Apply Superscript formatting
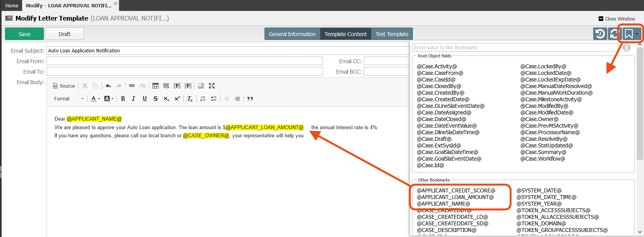This screenshot has height=237, width=644. tap(177, 99)
